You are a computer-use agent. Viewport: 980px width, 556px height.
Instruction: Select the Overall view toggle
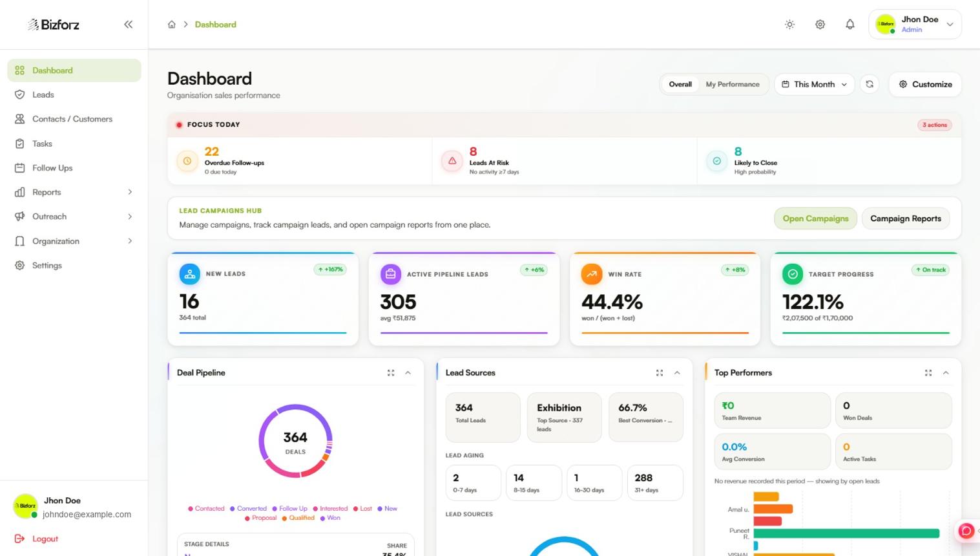[x=680, y=84]
